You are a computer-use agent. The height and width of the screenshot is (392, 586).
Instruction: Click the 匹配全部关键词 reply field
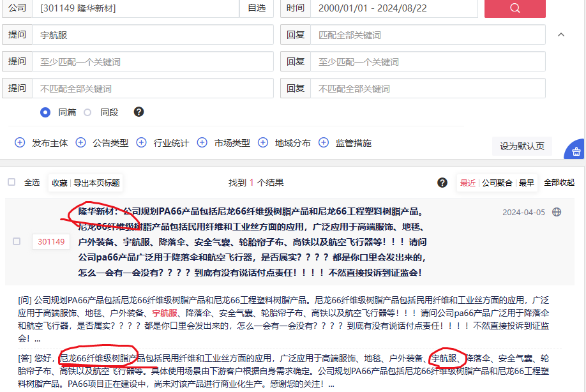point(428,34)
